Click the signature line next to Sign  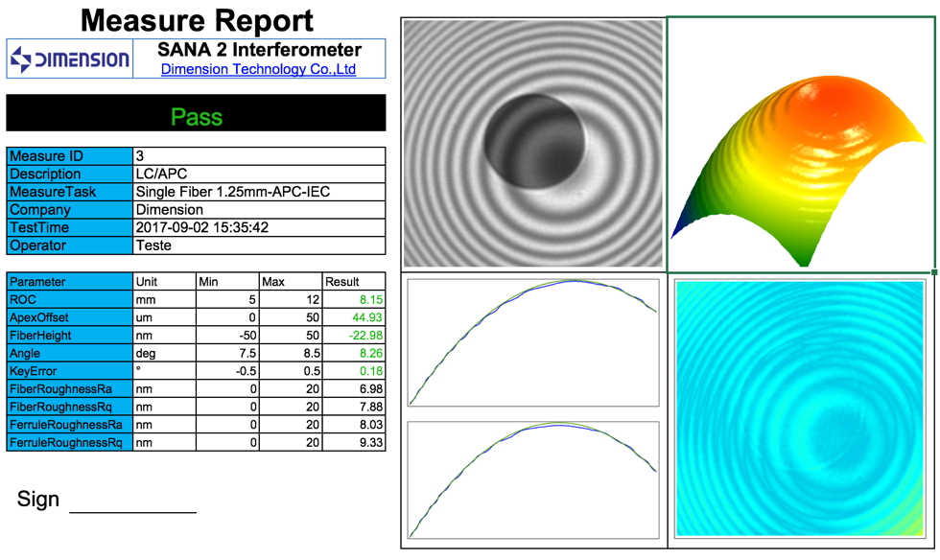click(132, 508)
